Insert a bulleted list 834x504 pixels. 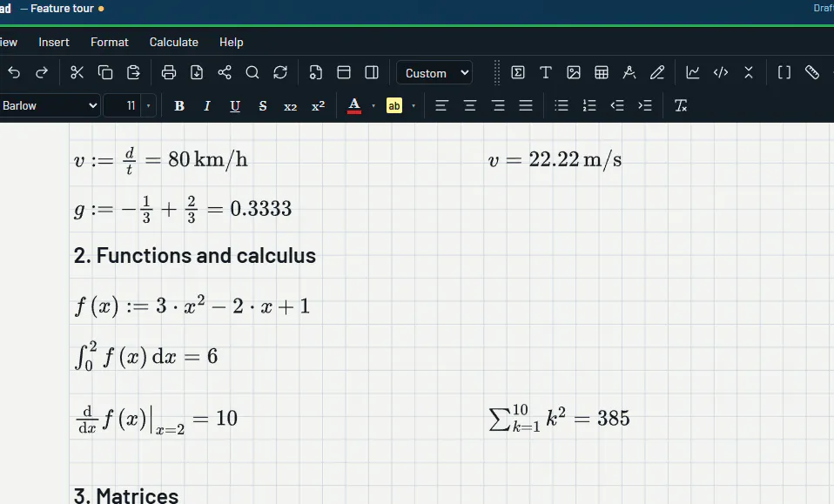point(562,106)
